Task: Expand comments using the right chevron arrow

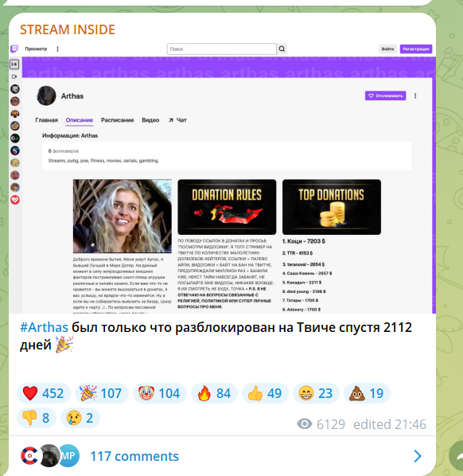Action: pyautogui.click(x=418, y=456)
